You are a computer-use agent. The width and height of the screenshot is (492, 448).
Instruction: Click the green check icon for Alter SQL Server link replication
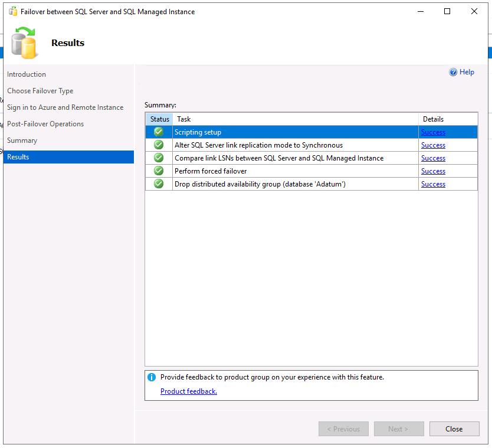[159, 145]
